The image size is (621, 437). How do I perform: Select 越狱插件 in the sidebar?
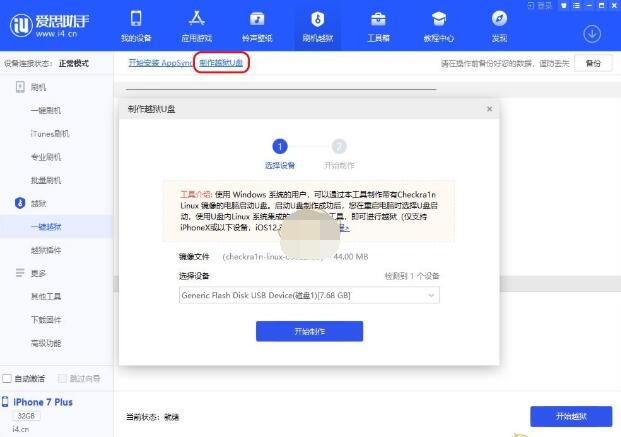[46, 250]
